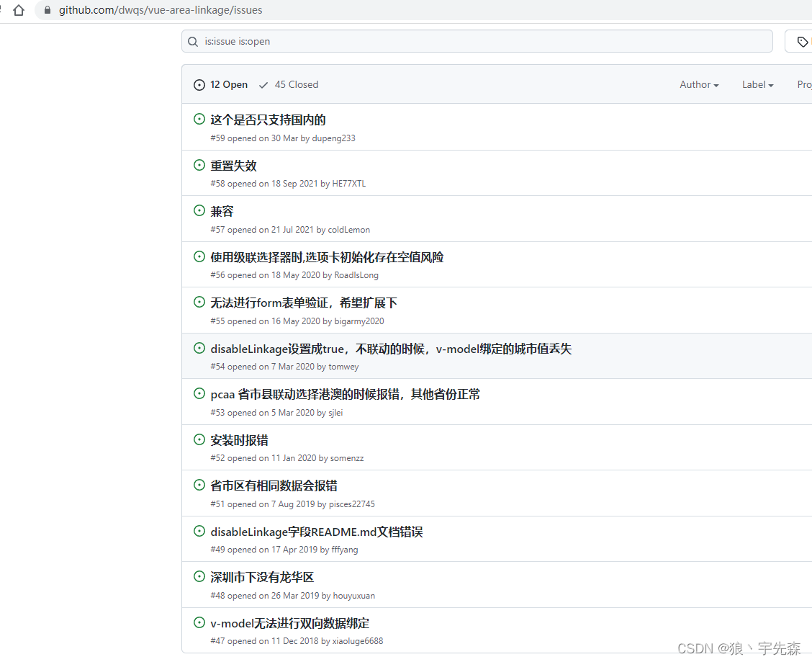Open the Labels tag icon at top right

801,41
